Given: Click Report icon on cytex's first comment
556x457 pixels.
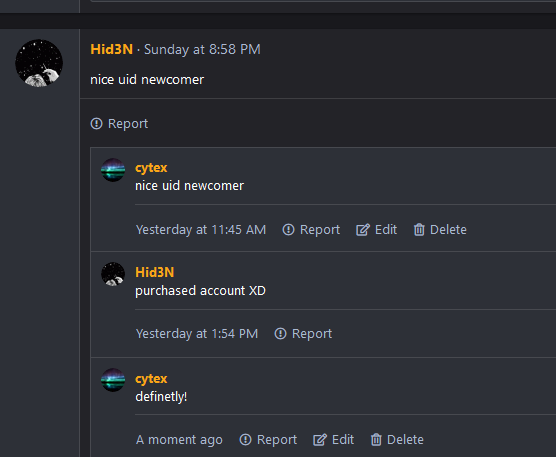Looking at the screenshot, I should pos(288,229).
